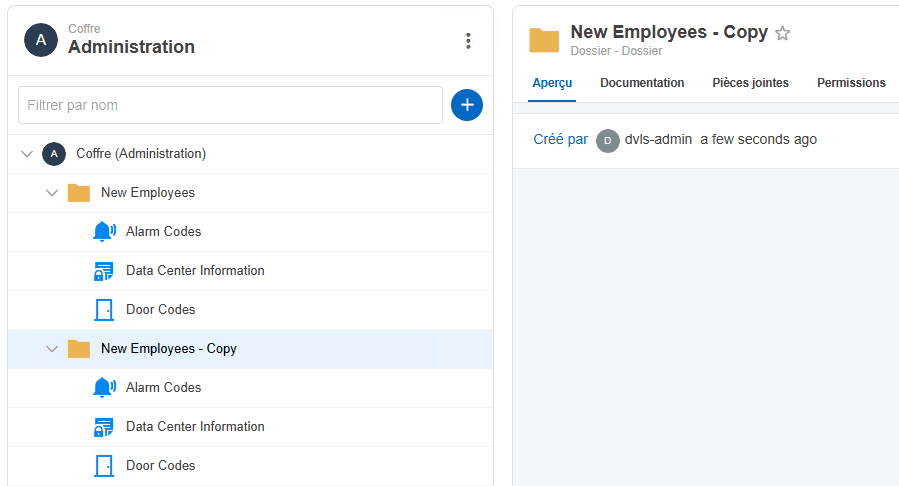Switch to the Documentation tab
The height and width of the screenshot is (486, 899).
coord(642,83)
